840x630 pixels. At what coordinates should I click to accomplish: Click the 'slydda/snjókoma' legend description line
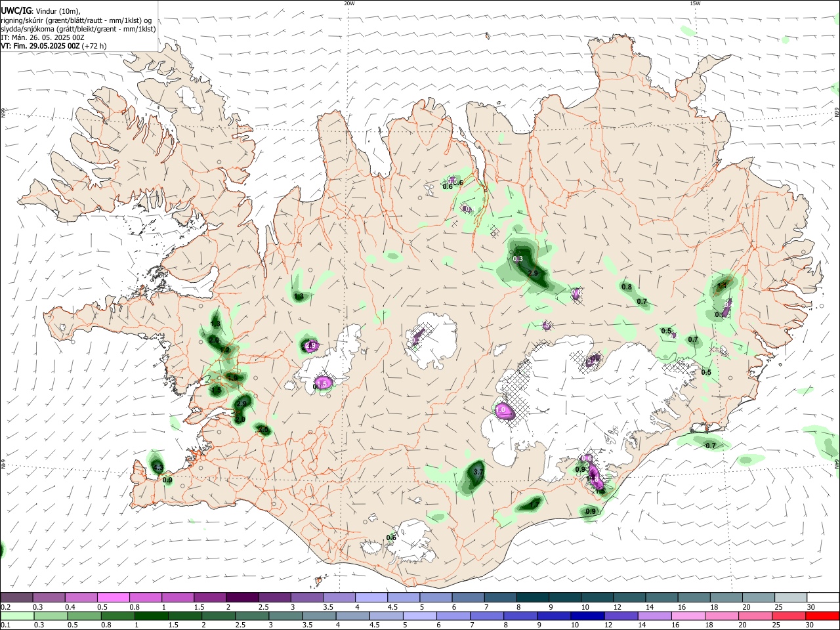coord(78,29)
